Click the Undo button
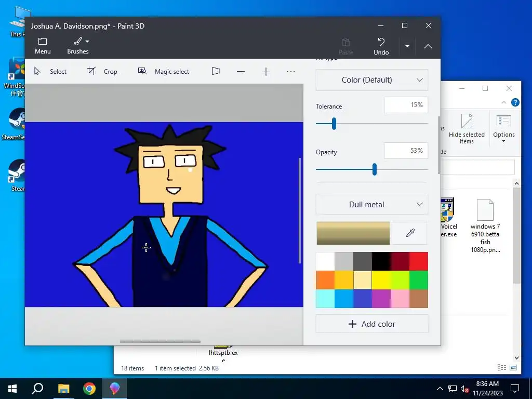The width and height of the screenshot is (532, 399). tap(381, 46)
